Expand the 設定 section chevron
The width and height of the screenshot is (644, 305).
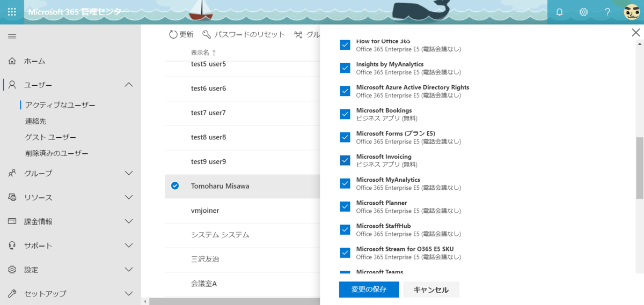pos(128,270)
